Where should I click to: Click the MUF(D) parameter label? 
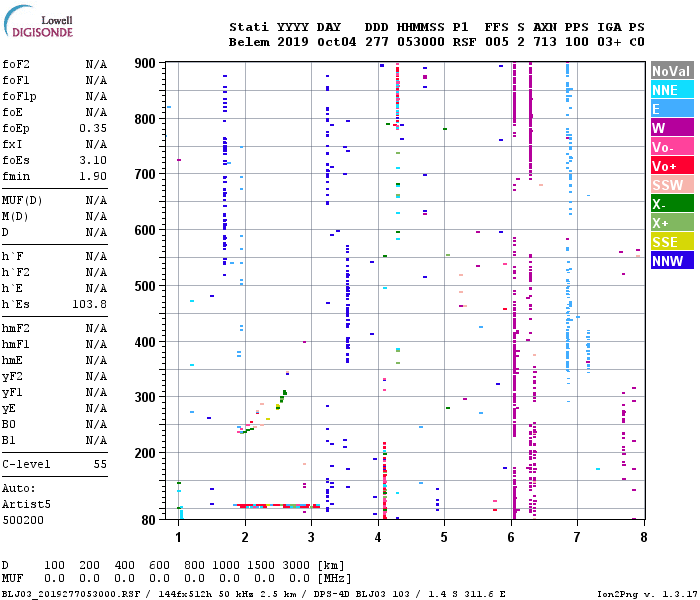tap(22, 200)
